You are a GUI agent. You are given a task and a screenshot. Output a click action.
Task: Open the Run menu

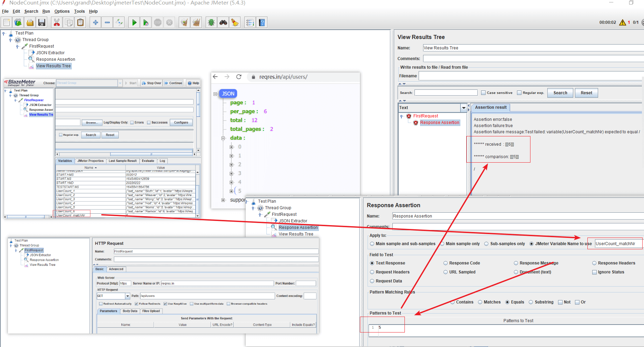coord(46,11)
